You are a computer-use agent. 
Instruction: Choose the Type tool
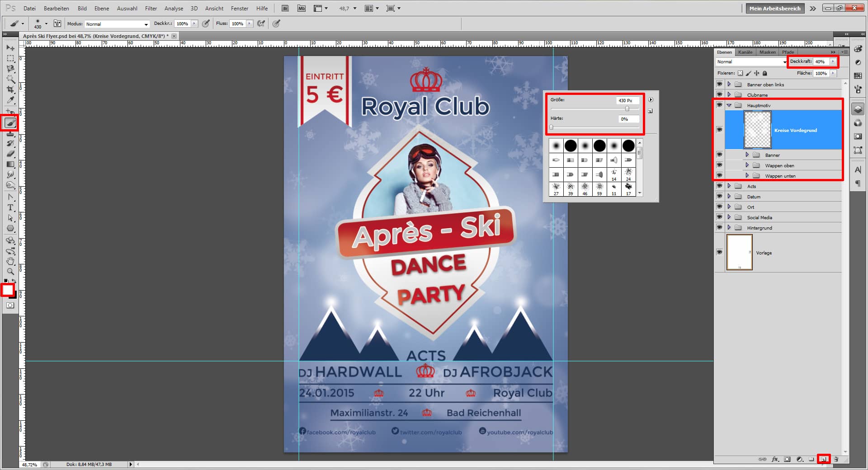10,207
